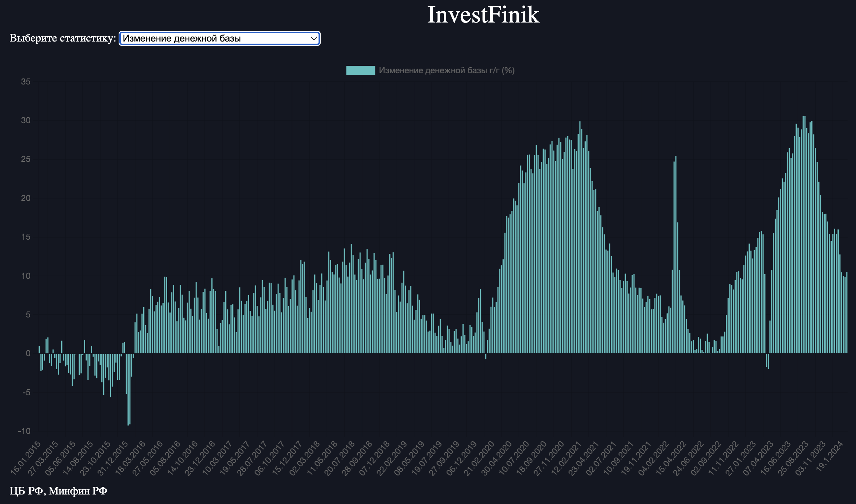Click the -10 y-axis value label

[24, 431]
